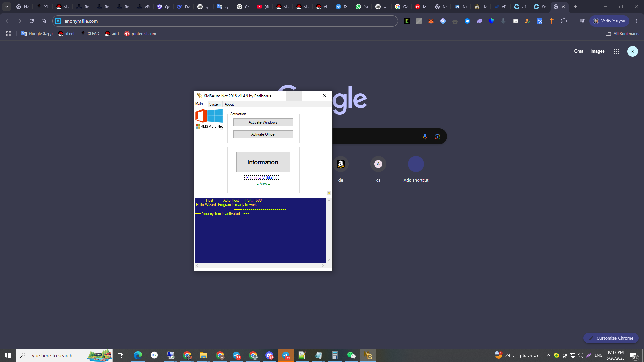This screenshot has width=644, height=362.
Task: Reload the page in Chrome
Action: point(32,21)
